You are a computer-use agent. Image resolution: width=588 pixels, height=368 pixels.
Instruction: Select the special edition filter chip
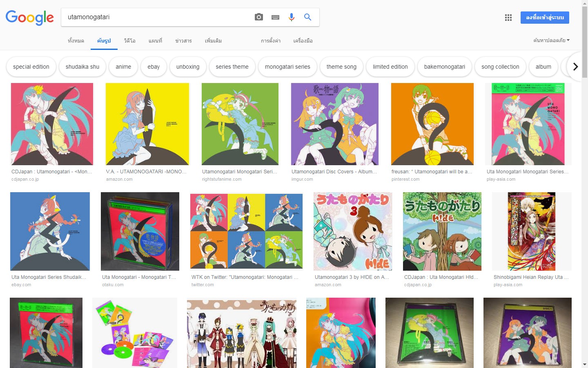tap(31, 67)
